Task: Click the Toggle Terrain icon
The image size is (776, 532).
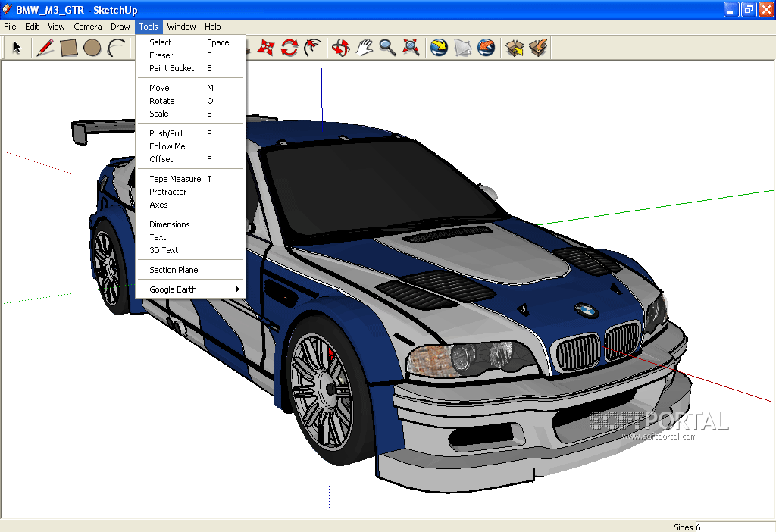Action: (463, 48)
